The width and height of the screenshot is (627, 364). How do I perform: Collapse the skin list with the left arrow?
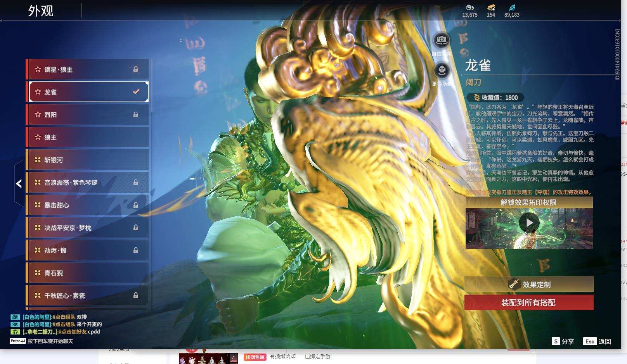pos(19,183)
